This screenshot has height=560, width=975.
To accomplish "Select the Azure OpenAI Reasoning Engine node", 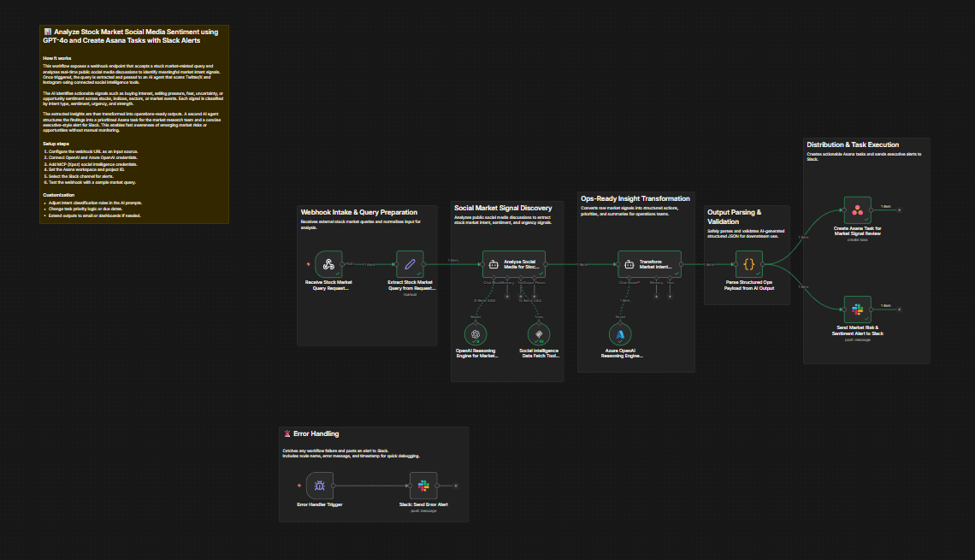I will click(x=622, y=333).
